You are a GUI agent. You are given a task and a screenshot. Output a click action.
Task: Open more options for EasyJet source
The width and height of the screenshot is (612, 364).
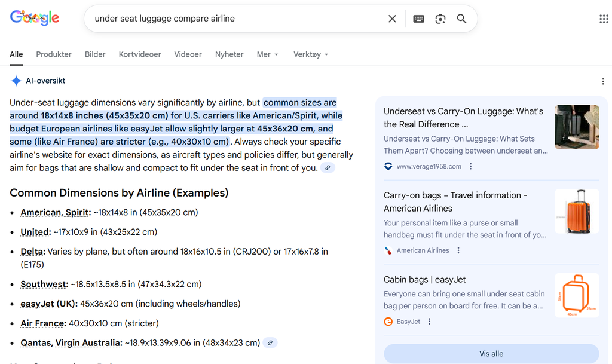click(429, 322)
